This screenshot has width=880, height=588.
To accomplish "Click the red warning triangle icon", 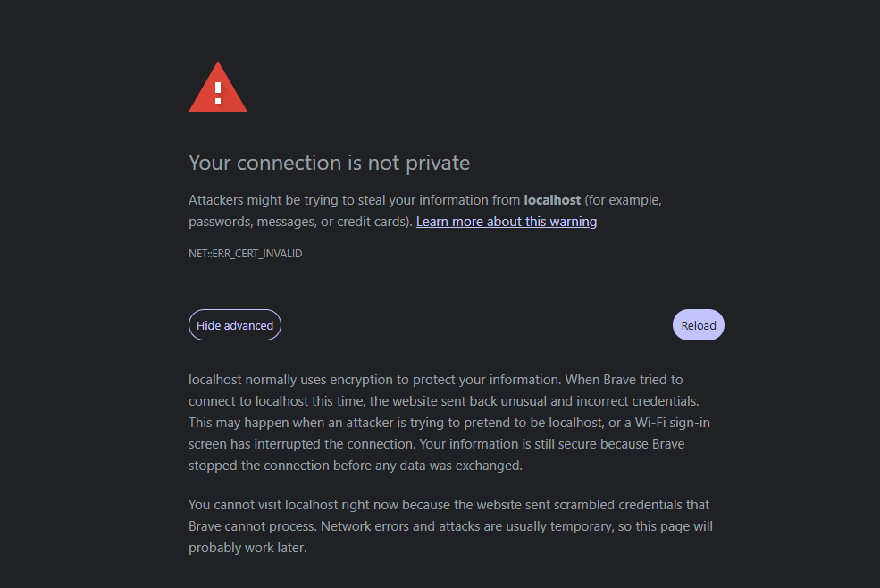I will [x=218, y=89].
